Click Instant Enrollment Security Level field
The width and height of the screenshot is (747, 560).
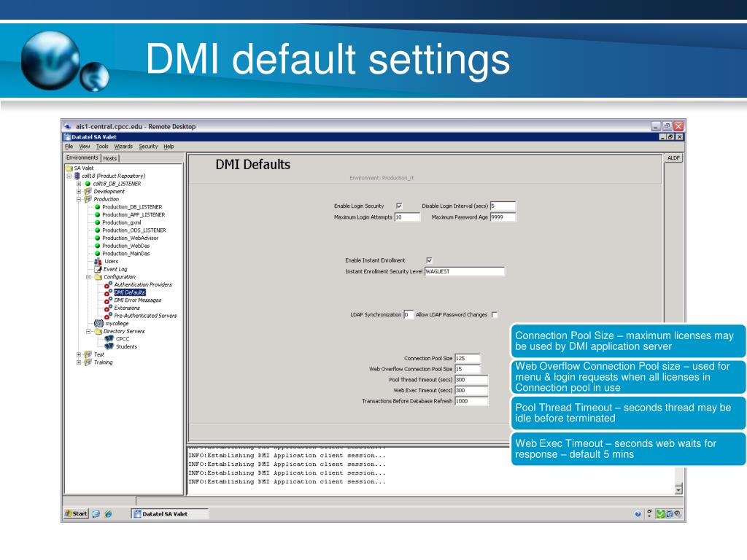click(x=465, y=271)
